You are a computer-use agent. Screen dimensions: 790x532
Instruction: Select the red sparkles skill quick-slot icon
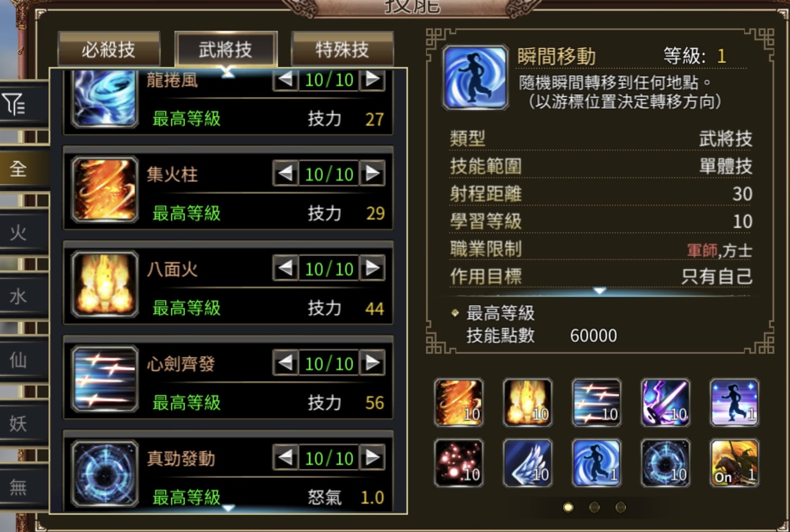[459, 463]
